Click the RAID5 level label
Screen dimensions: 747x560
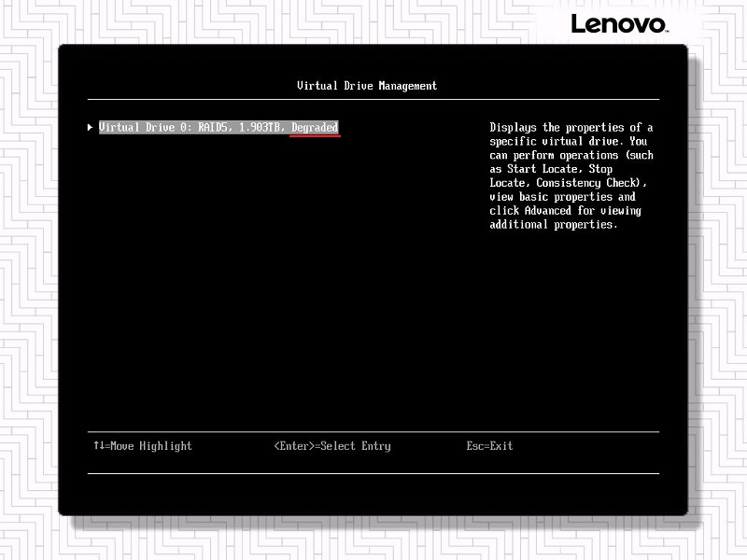(x=214, y=127)
